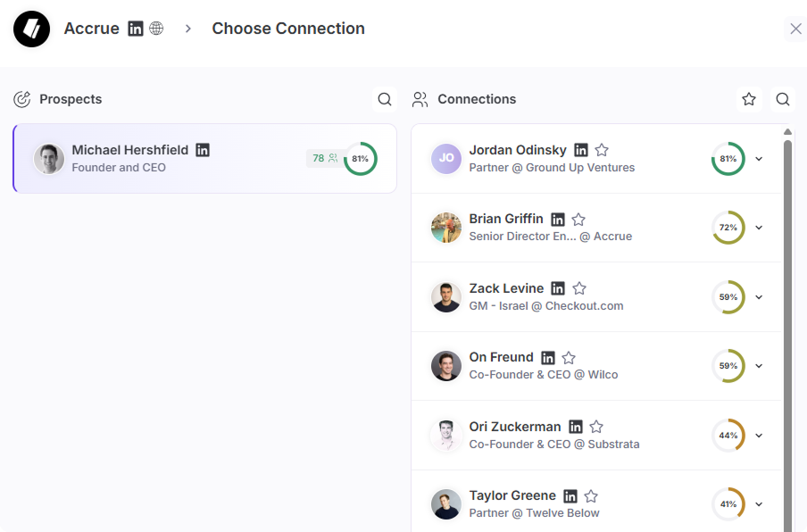Image resolution: width=807 pixels, height=532 pixels.
Task: Go back to Accrue breadcrumb
Action: [x=91, y=29]
